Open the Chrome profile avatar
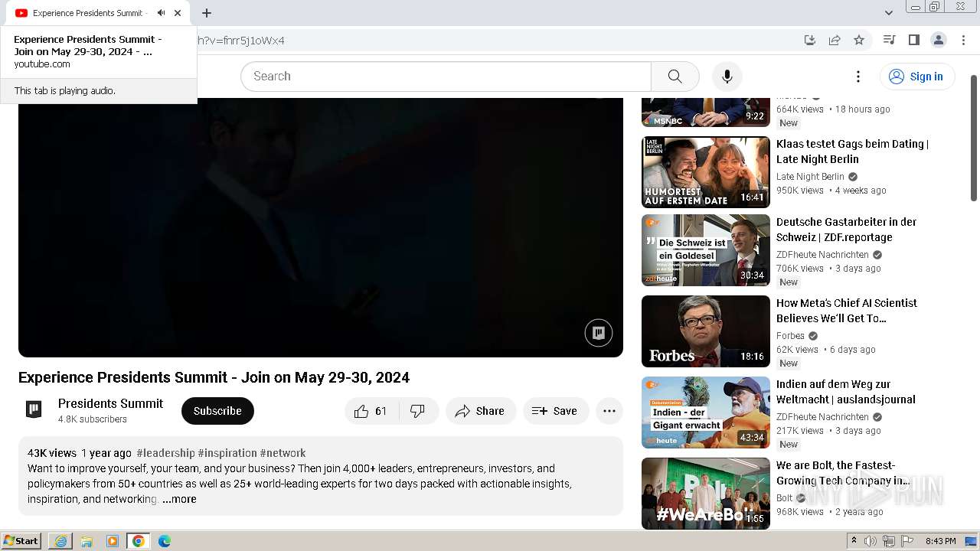980x551 pixels. pos(938,40)
